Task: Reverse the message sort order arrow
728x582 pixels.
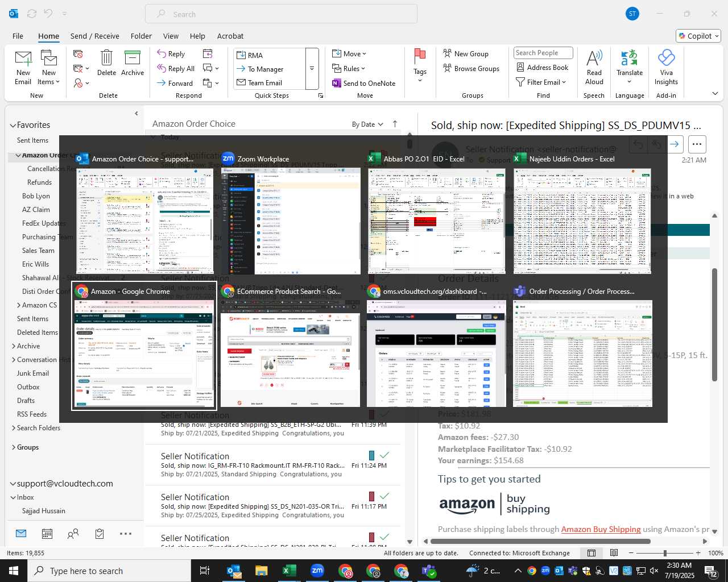Action: [395, 124]
